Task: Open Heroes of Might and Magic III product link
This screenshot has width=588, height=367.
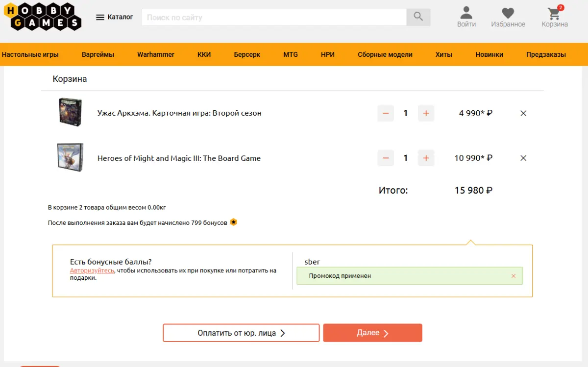Action: click(179, 158)
